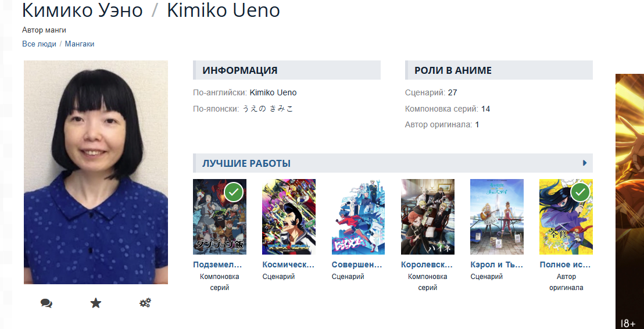The image size is (644, 329).
Task: Open the Королевск... title link
Action: coord(427,265)
